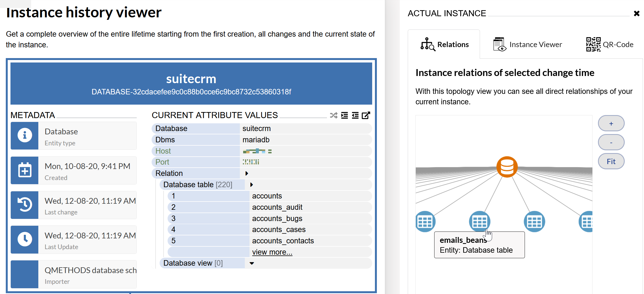Collapse the Database table [220] arrow
The image size is (644, 294).
[251, 184]
